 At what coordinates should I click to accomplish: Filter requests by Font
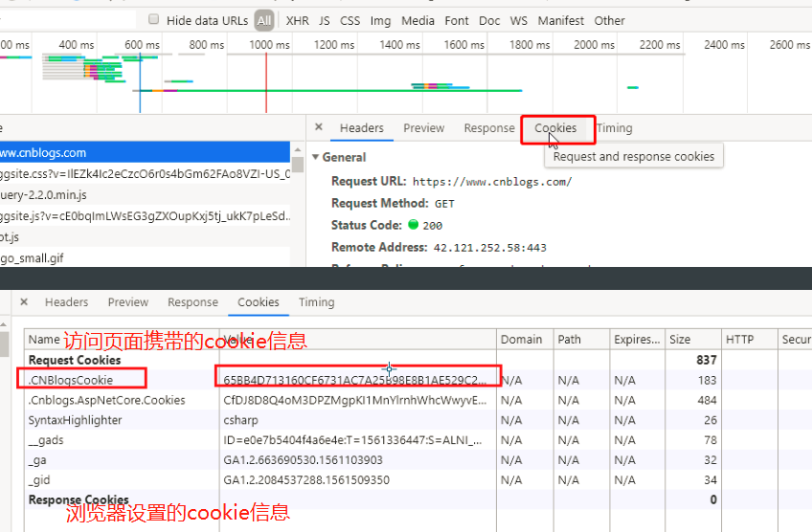point(456,21)
